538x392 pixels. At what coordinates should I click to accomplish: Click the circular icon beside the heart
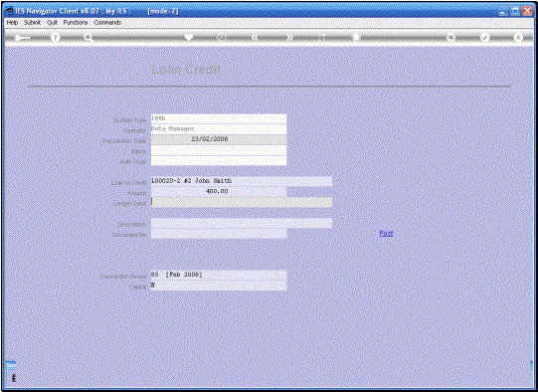[222, 37]
